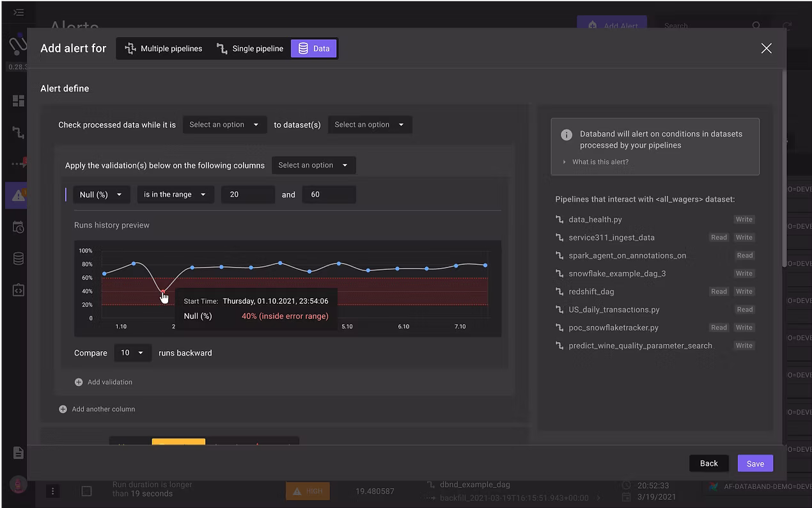
Task: Click pipeline icon next to service311_ingest_data
Action: [x=559, y=237]
